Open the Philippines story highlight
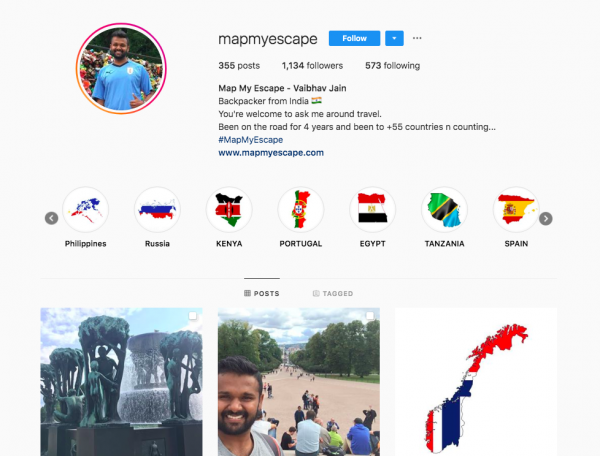 [85, 210]
